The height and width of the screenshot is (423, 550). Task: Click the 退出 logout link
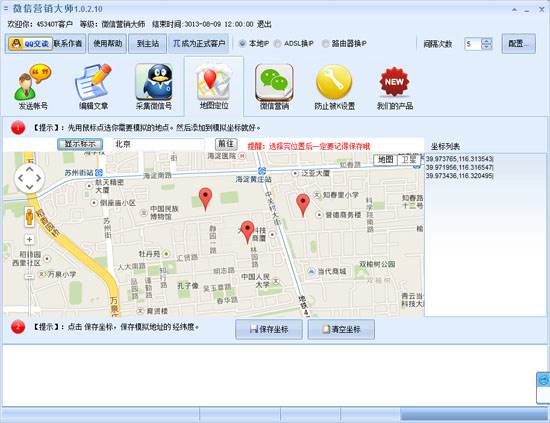pos(264,24)
